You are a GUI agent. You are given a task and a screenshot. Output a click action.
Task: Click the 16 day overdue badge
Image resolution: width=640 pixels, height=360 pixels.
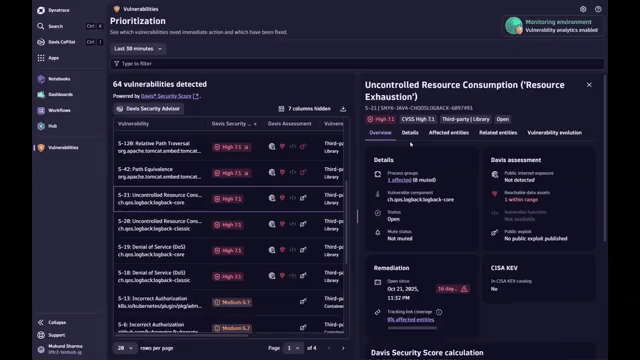453,289
